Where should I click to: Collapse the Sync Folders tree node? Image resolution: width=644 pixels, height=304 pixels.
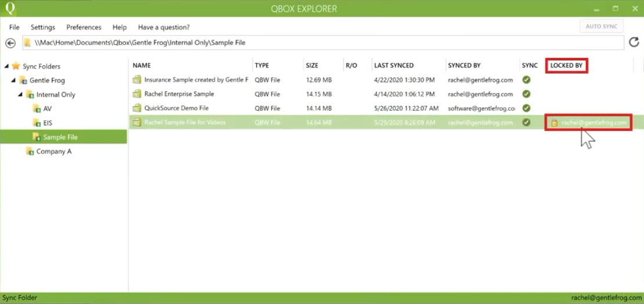point(6,66)
